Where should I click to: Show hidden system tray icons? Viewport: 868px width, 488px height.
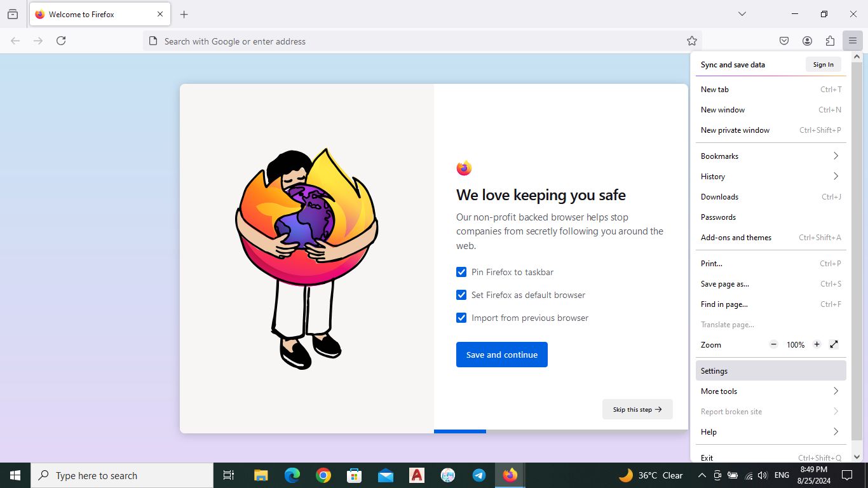click(x=702, y=475)
